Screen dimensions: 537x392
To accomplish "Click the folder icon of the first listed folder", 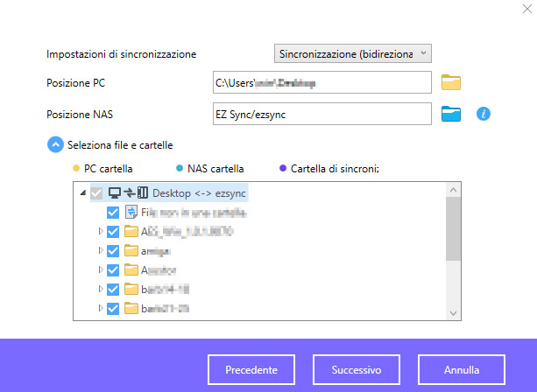I will [x=131, y=232].
